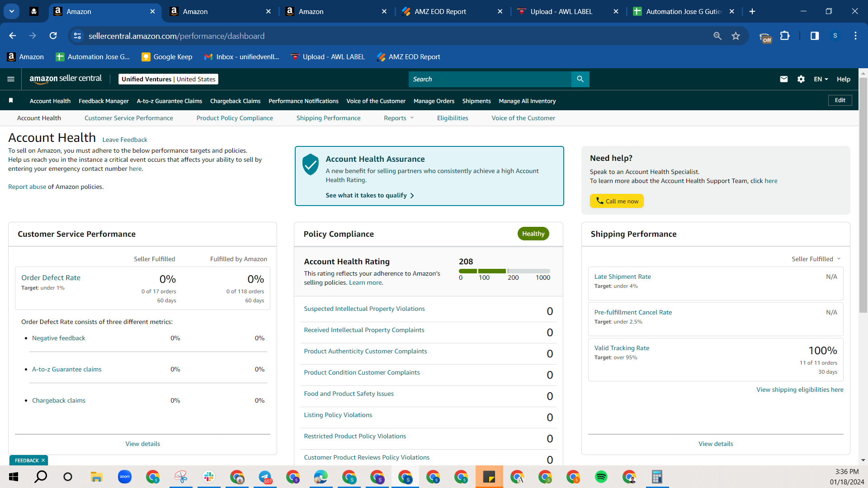Open the Help link in header
This screenshot has width=868, height=488.
click(x=843, y=79)
